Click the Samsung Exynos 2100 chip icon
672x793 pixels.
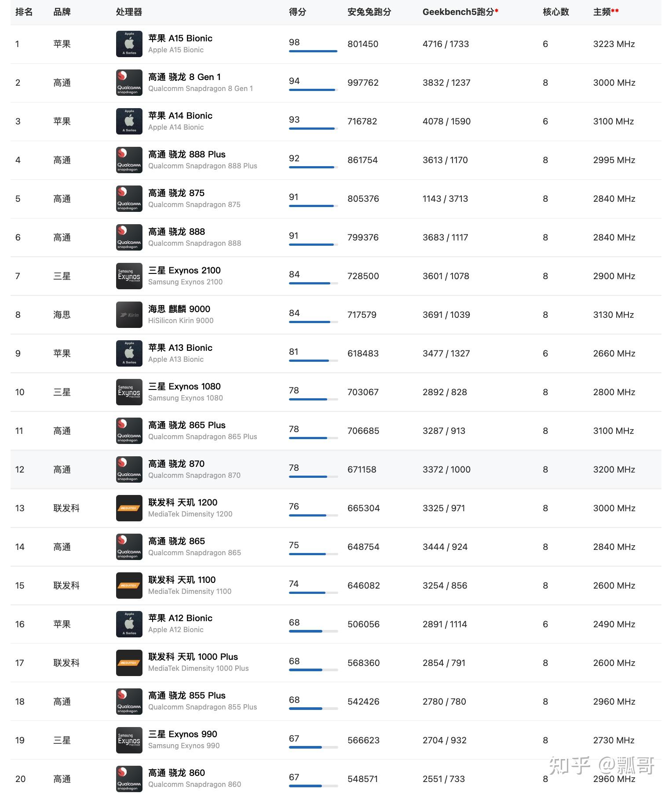pos(129,276)
